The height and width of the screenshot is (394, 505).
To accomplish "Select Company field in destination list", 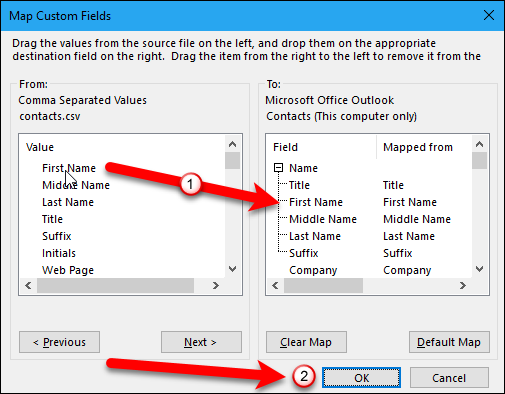I will coord(313,270).
